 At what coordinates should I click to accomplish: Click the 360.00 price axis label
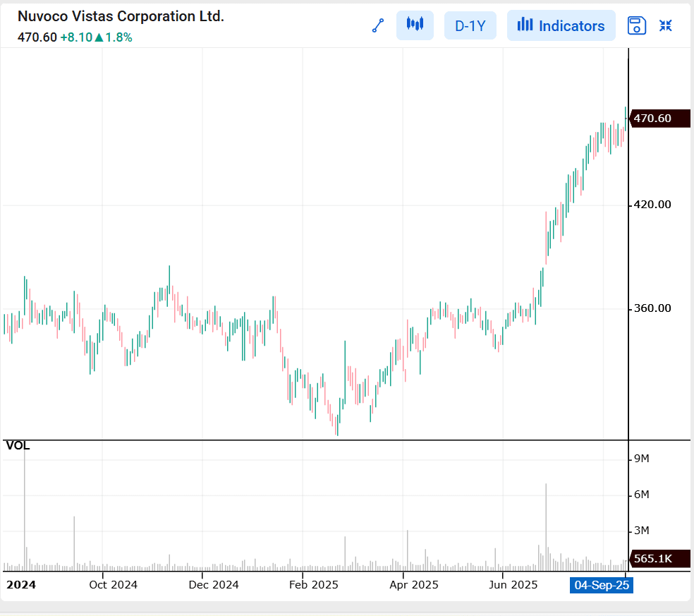pos(652,308)
